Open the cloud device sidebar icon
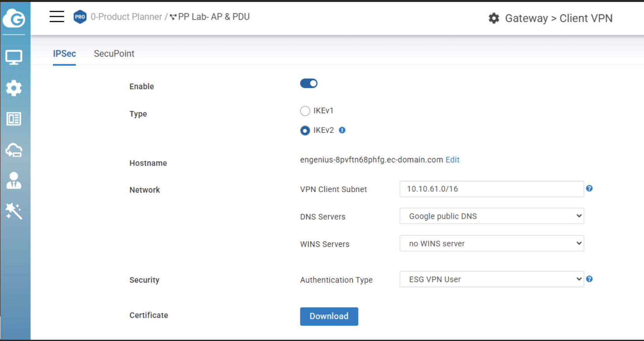 [x=14, y=150]
